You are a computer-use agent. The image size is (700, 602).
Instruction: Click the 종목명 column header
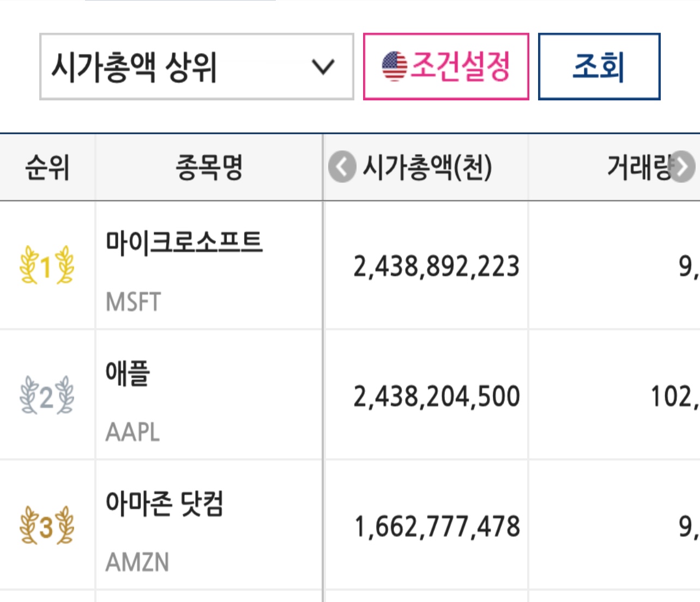[209, 167]
